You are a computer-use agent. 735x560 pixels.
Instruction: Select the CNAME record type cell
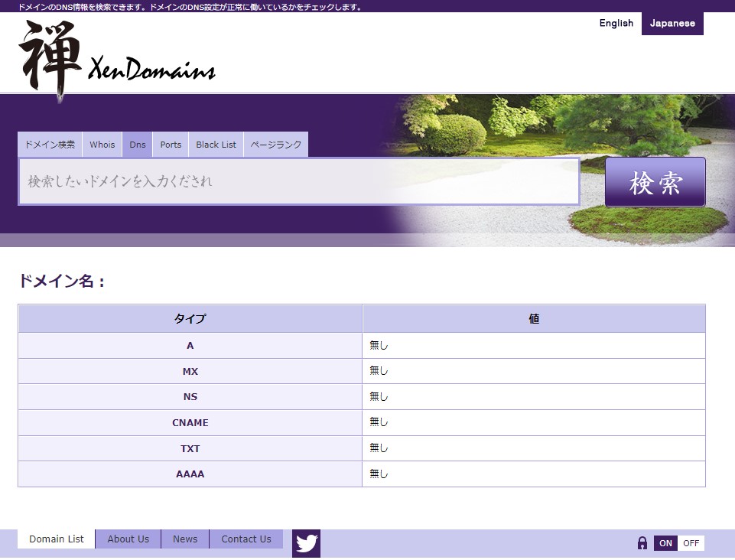click(x=190, y=422)
